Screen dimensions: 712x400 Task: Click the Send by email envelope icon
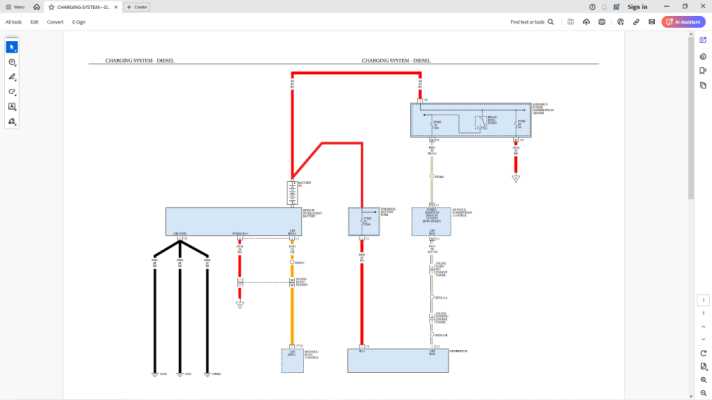point(652,22)
